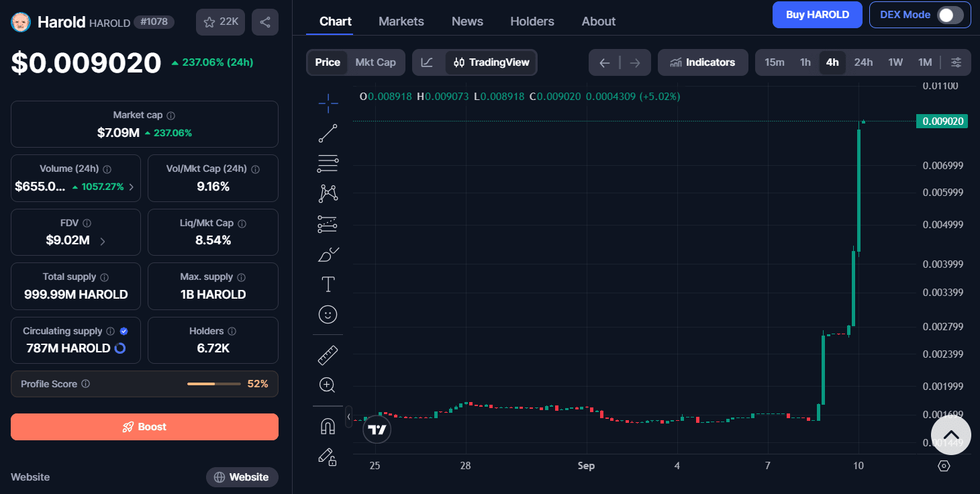
Task: Select the text annotation tool
Action: (x=328, y=285)
